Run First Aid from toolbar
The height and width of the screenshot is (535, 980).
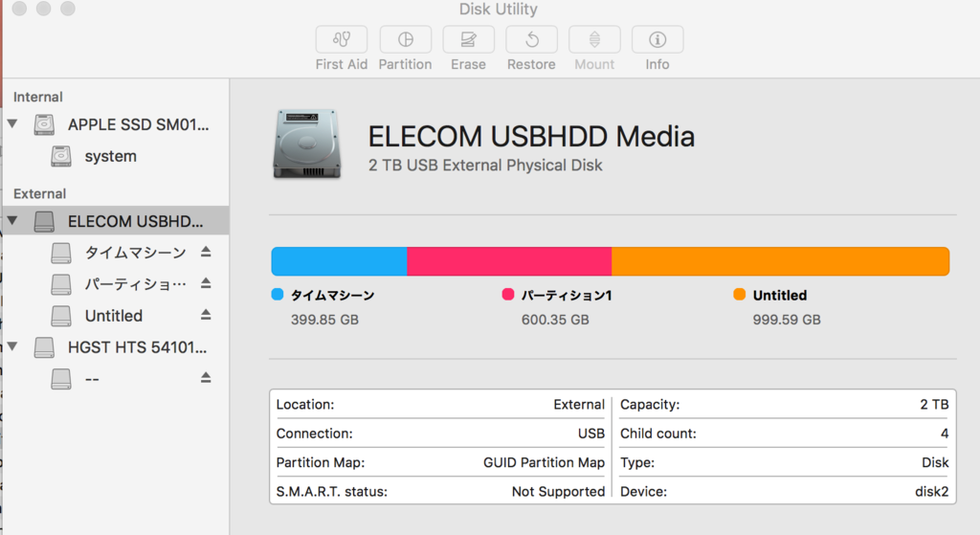(x=342, y=40)
